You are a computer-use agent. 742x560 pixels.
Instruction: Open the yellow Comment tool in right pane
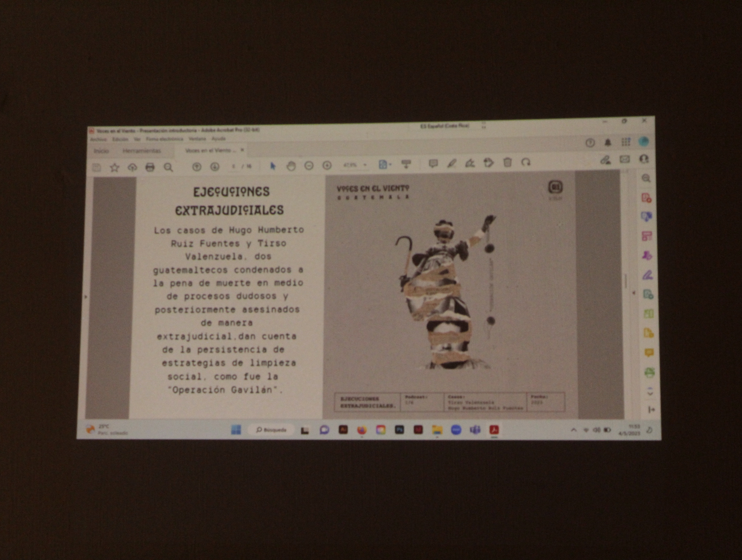649,353
